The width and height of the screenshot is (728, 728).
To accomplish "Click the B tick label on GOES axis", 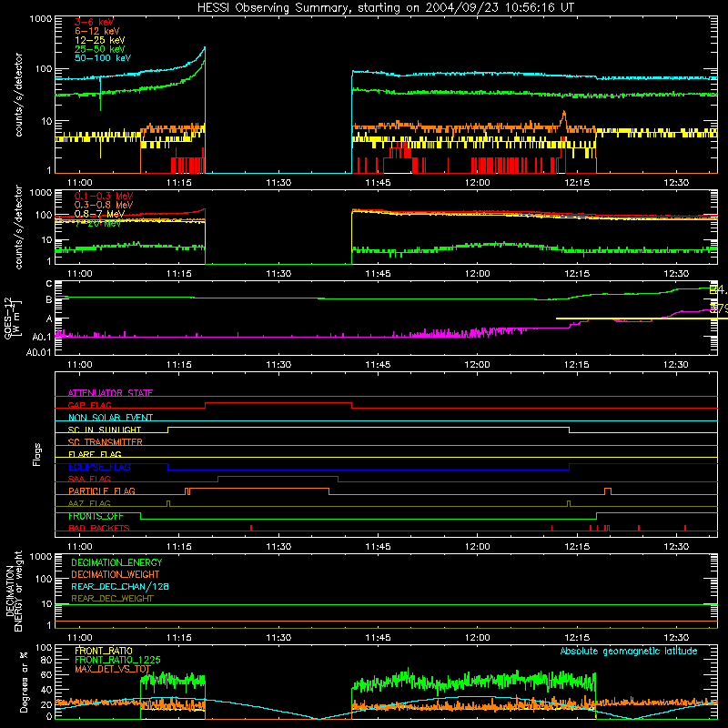I will 49,300.
